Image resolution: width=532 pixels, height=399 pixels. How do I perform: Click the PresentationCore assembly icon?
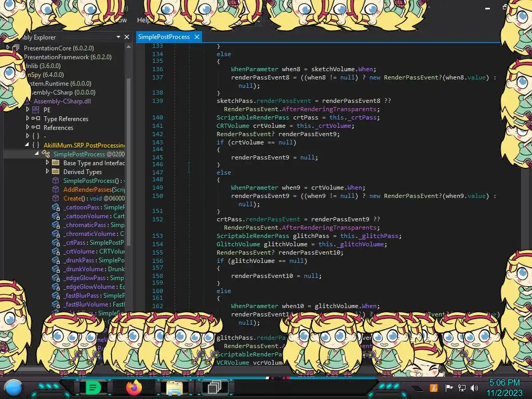point(16,48)
